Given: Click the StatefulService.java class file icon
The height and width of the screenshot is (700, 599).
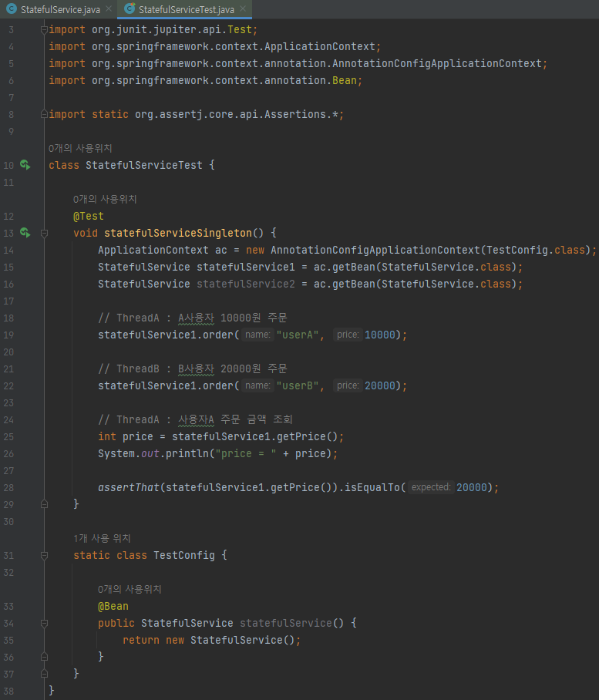Looking at the screenshot, I should (x=12, y=9).
